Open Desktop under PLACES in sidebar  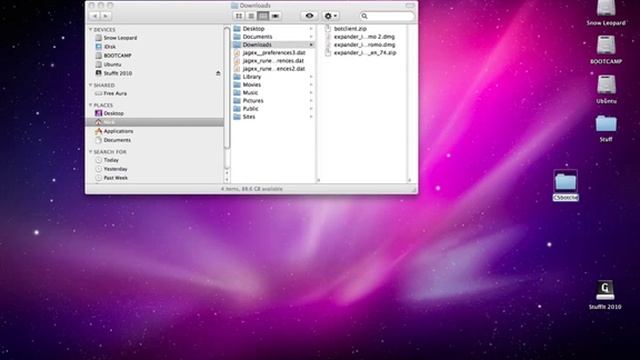[109, 113]
